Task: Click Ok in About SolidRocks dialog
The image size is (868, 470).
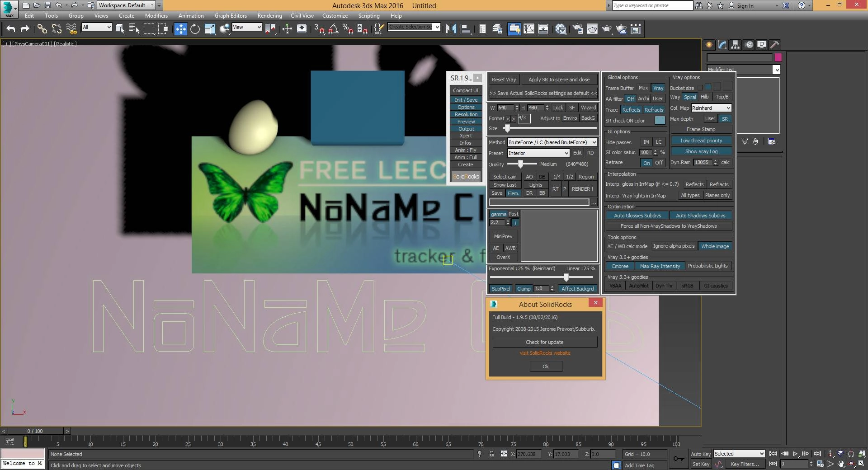Action: pyautogui.click(x=546, y=367)
